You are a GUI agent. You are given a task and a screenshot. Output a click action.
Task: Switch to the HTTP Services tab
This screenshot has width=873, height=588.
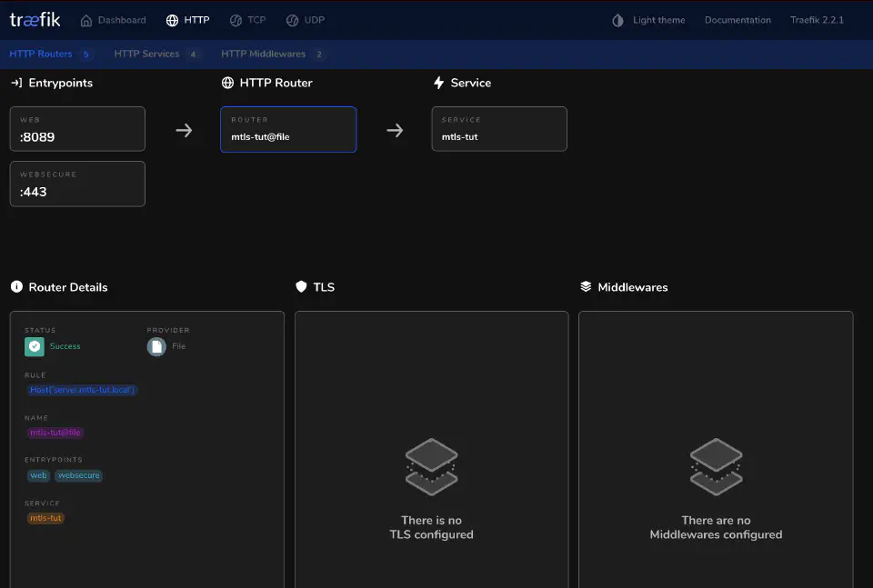tap(156, 54)
